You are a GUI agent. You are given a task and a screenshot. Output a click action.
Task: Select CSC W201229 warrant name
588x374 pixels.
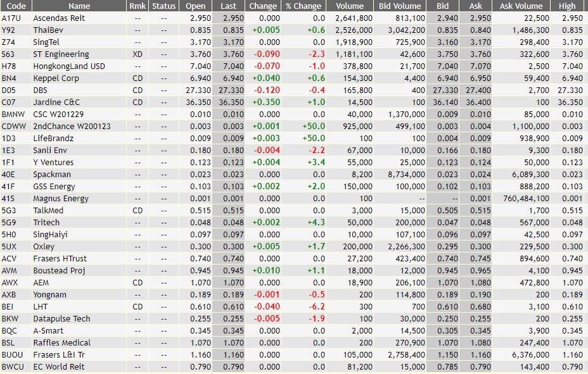tap(58, 114)
